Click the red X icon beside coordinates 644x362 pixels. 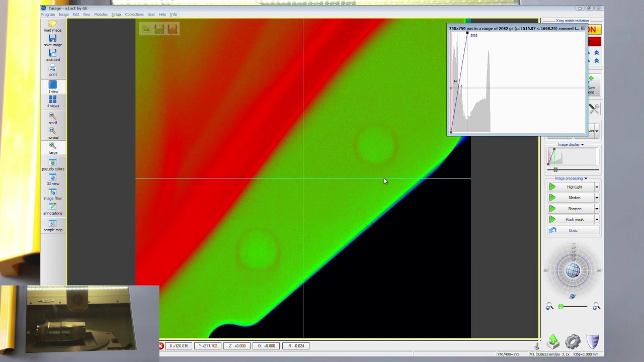click(162, 346)
